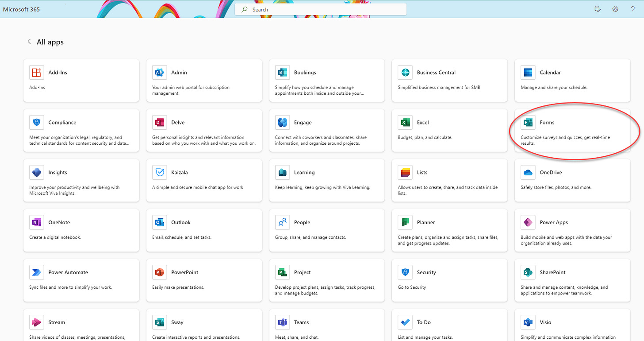Screen dimensions: 644x341
Task: Launch Bookings via its icon
Action: [282, 72]
